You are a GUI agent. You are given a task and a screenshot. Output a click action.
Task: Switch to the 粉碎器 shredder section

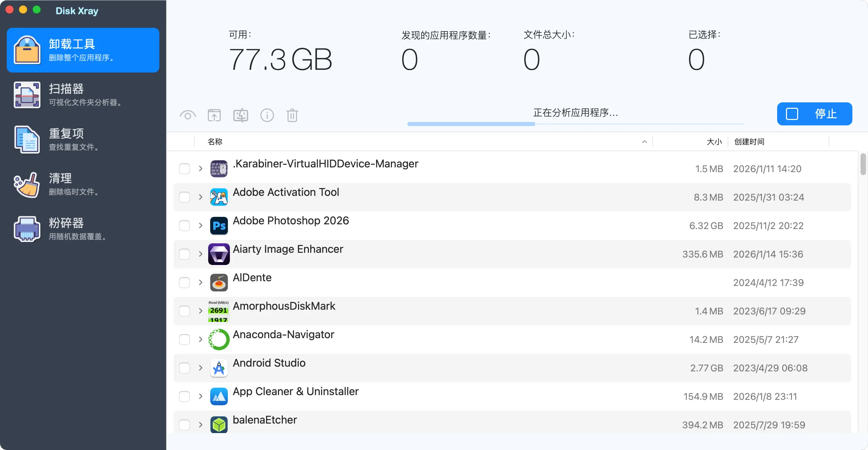click(x=83, y=229)
